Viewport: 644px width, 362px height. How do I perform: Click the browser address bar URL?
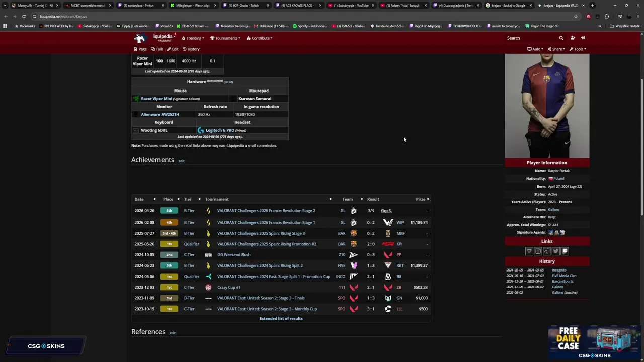coord(63,16)
